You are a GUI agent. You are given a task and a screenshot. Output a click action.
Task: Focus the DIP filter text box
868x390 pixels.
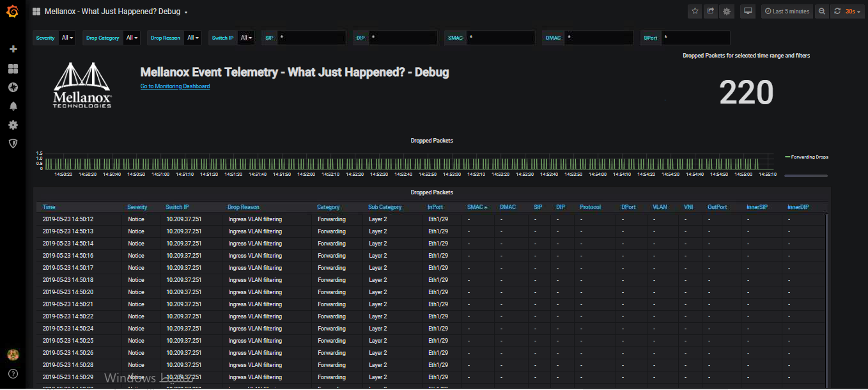(x=403, y=38)
